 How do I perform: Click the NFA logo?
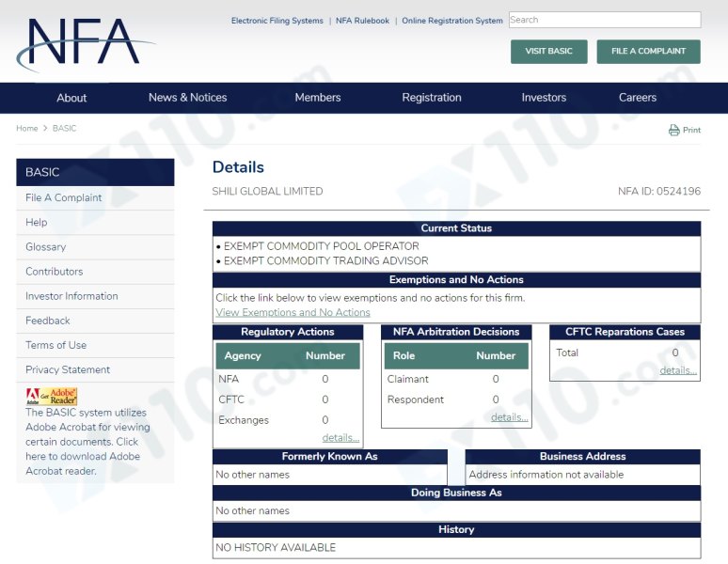[x=85, y=44]
